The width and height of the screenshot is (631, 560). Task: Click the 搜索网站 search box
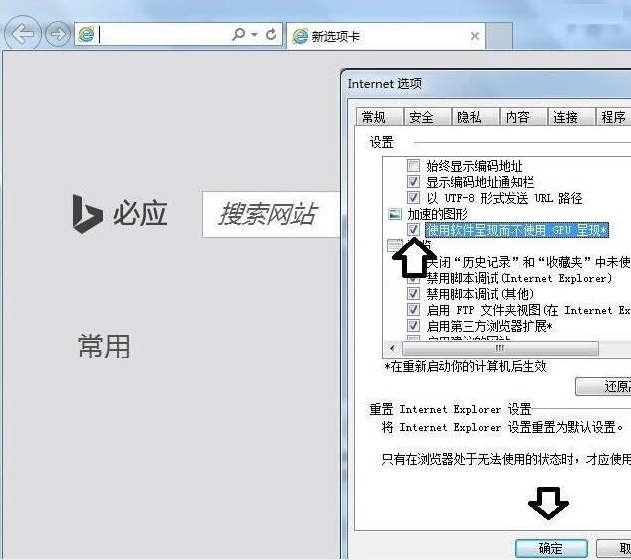click(271, 214)
